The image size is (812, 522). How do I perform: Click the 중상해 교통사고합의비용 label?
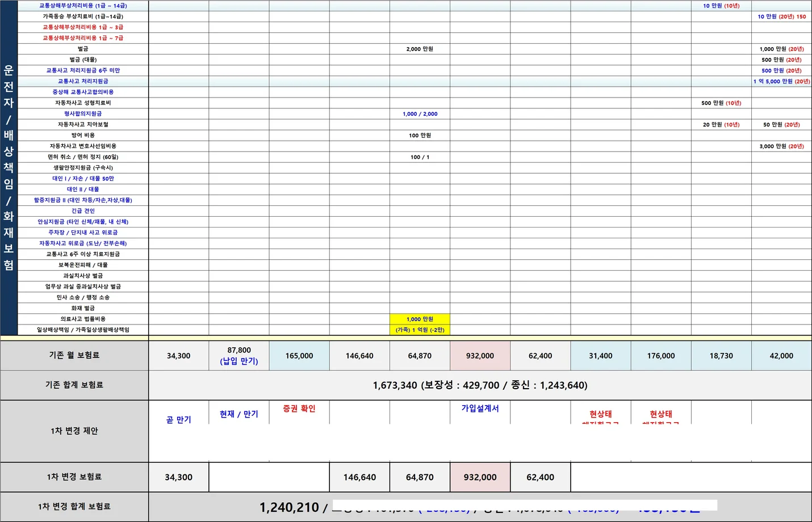83,92
